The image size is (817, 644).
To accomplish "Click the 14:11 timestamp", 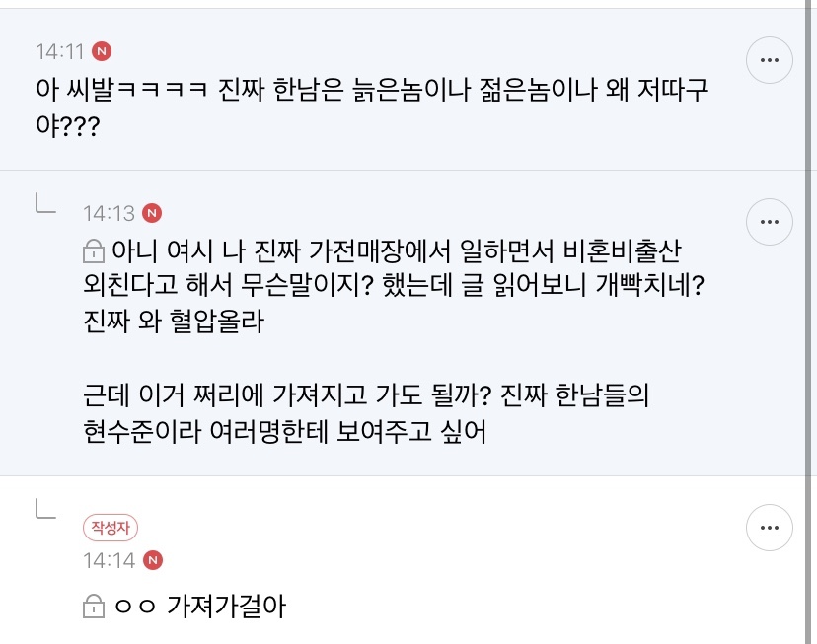I will pyautogui.click(x=57, y=50).
